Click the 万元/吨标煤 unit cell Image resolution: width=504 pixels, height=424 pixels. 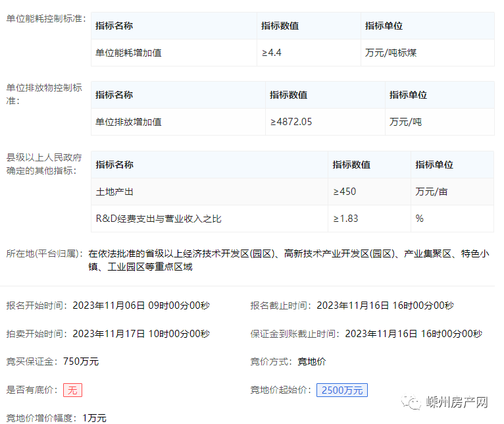pos(391,53)
